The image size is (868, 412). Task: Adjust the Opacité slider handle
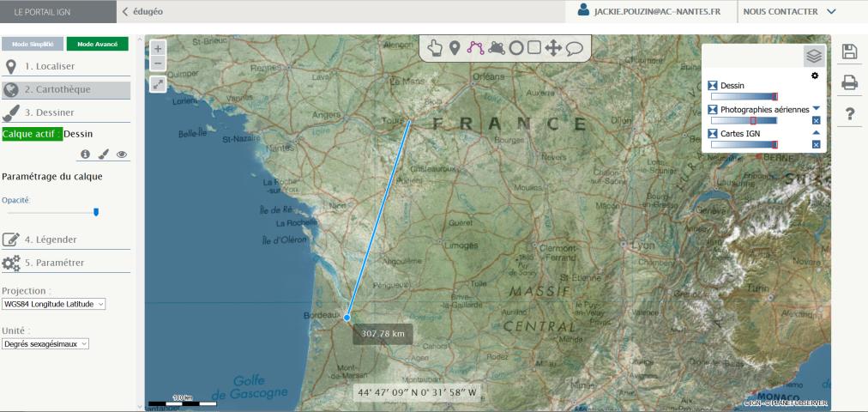[96, 212]
